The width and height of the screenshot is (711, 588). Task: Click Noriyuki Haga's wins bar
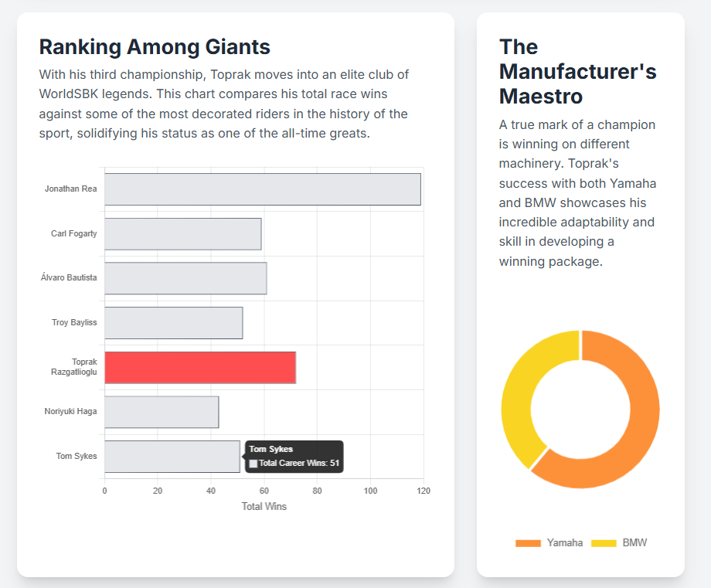coord(162,412)
